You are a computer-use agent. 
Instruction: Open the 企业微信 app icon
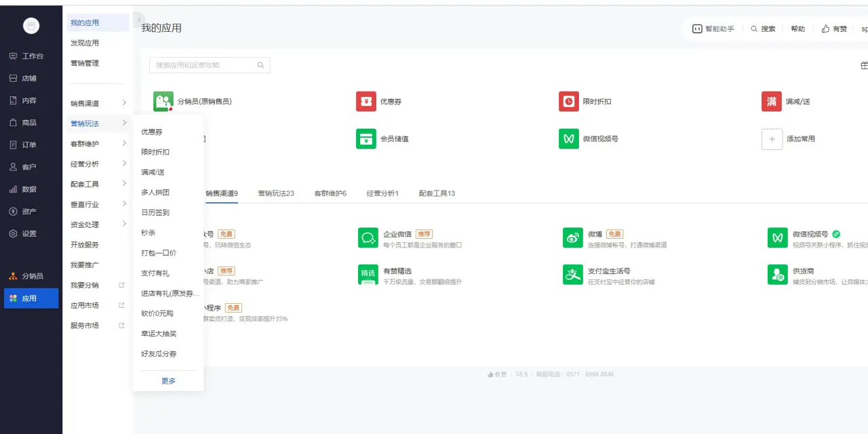[368, 238]
